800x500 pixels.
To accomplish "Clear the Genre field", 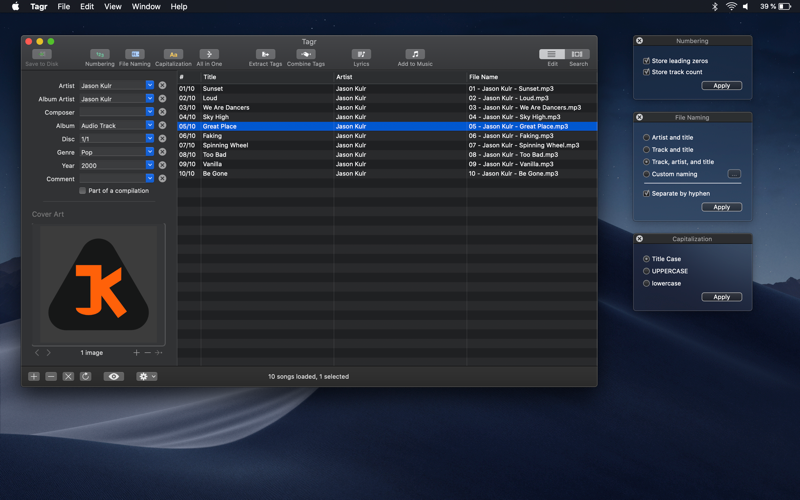I will pos(162,152).
